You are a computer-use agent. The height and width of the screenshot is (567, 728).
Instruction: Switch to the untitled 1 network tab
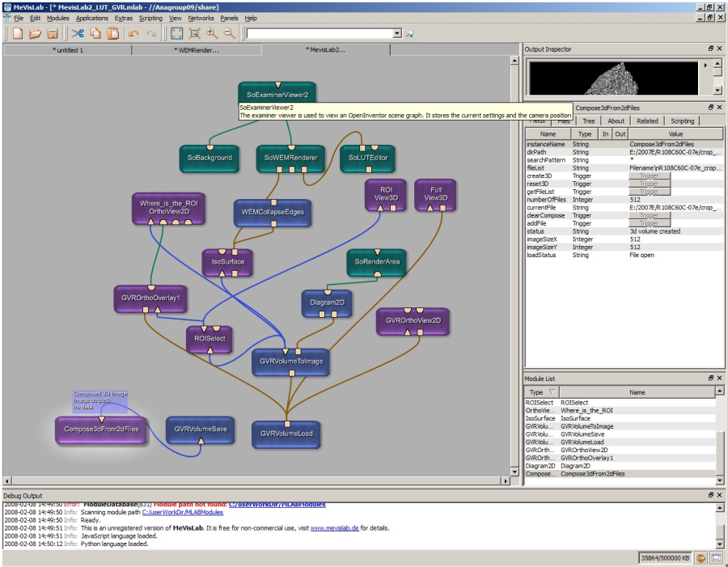click(x=68, y=50)
